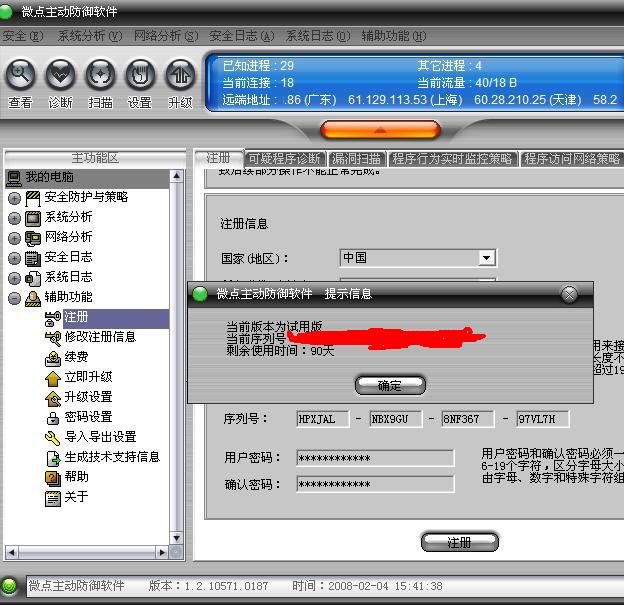Expand the 系统分析 tree node

14,218
